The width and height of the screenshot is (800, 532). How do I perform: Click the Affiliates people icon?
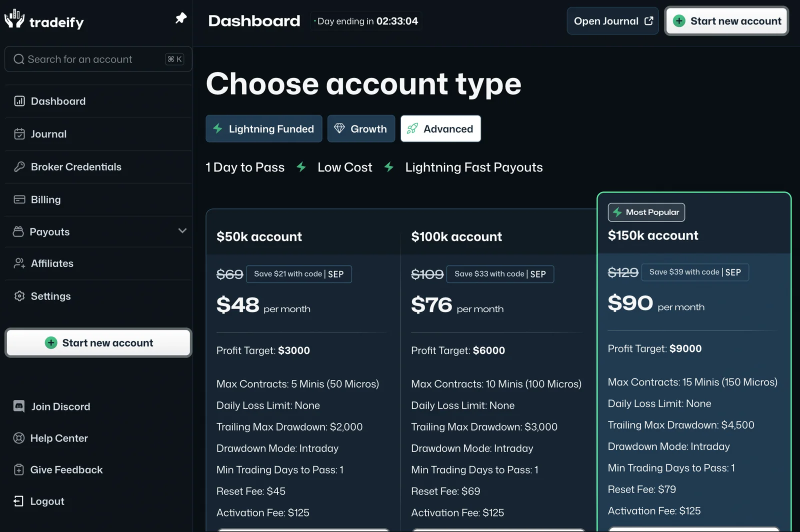tap(19, 263)
